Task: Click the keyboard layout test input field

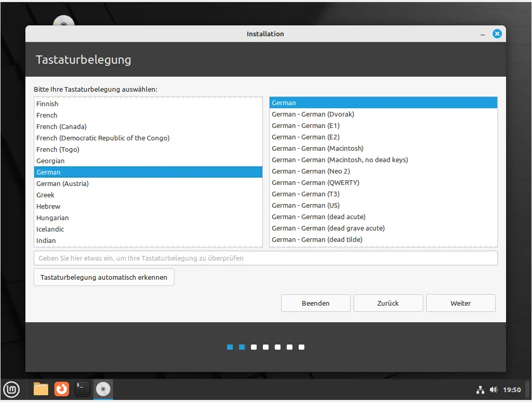Action: pyautogui.click(x=265, y=258)
